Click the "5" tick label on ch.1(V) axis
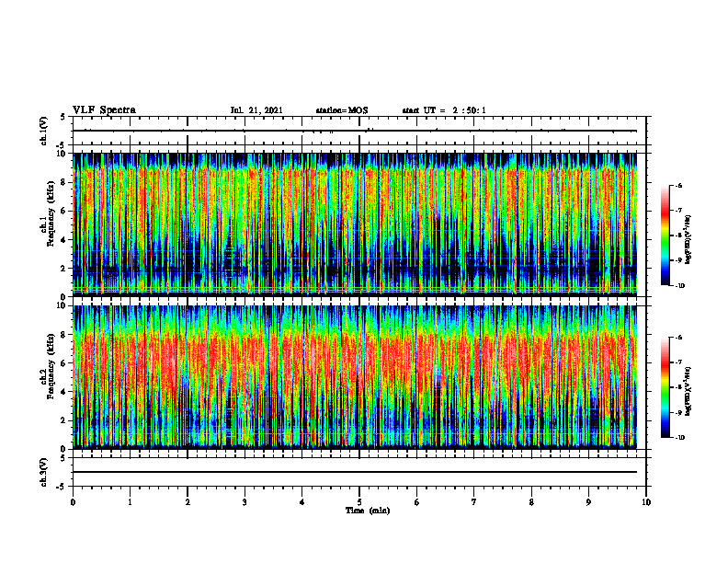Screen dimensions: 728x563 63,117
